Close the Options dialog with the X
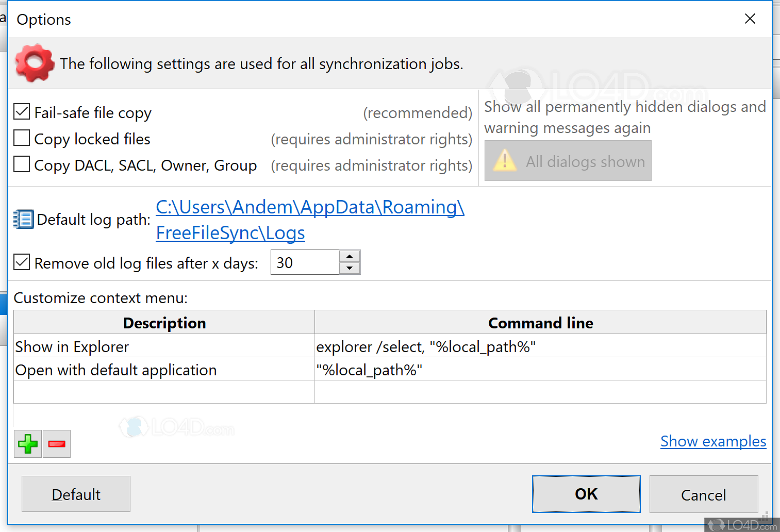Image resolution: width=780 pixels, height=532 pixels. (750, 19)
